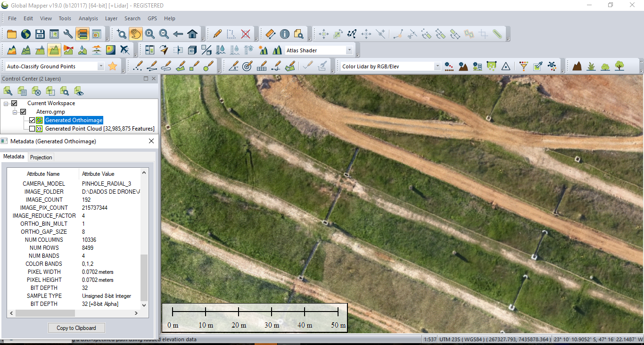The image size is (644, 345).
Task: Open the Layer menu
Action: 111,18
